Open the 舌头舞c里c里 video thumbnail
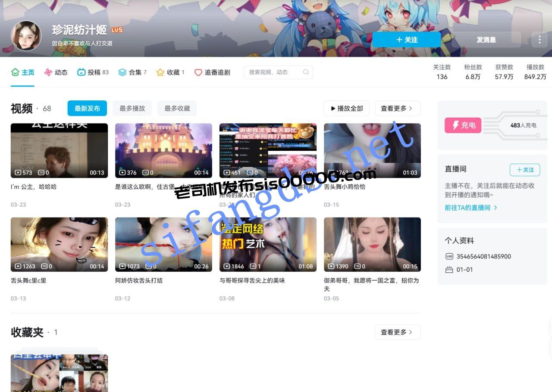Screen dimensions: 552x392 [x=59, y=244]
